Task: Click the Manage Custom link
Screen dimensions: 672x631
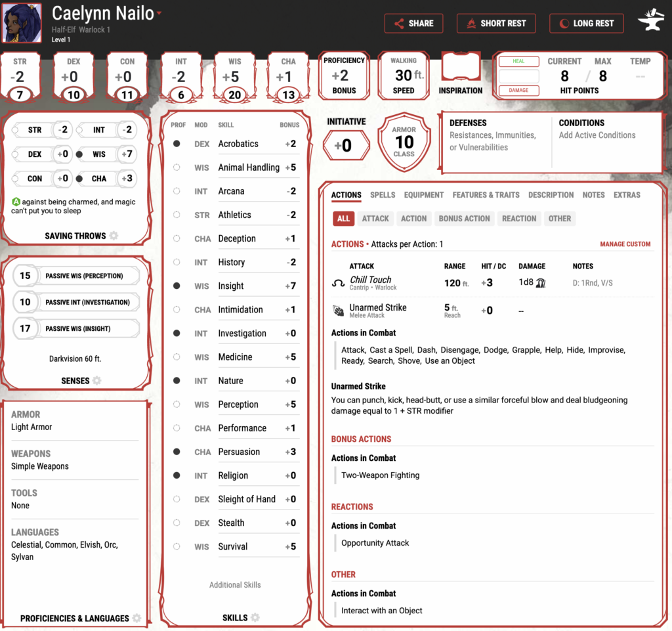Action: 625,244
